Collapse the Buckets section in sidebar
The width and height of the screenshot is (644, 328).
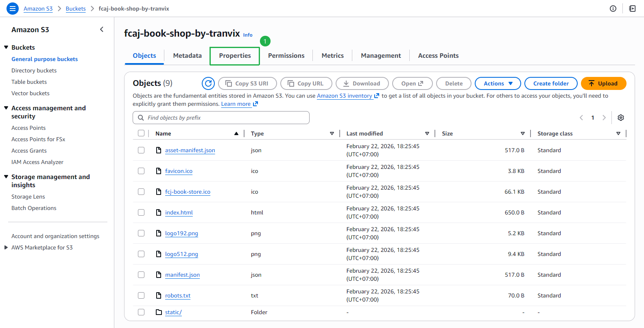pos(6,47)
